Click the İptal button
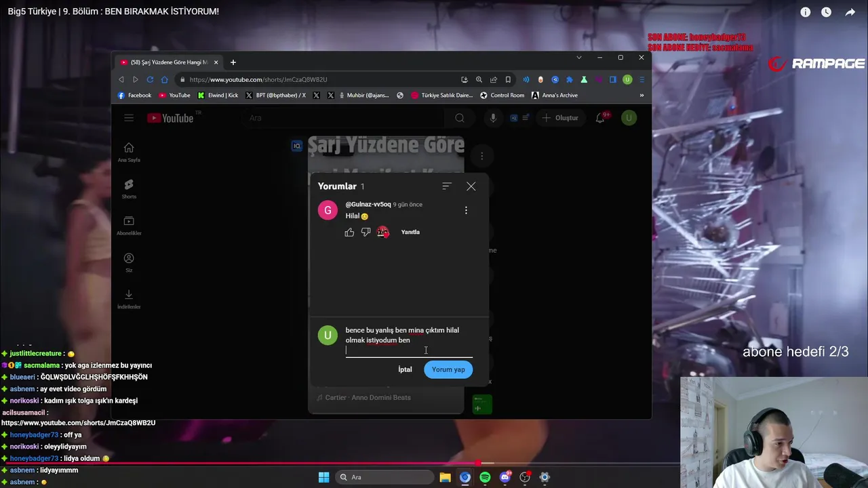This screenshot has height=488, width=868. coord(405,369)
